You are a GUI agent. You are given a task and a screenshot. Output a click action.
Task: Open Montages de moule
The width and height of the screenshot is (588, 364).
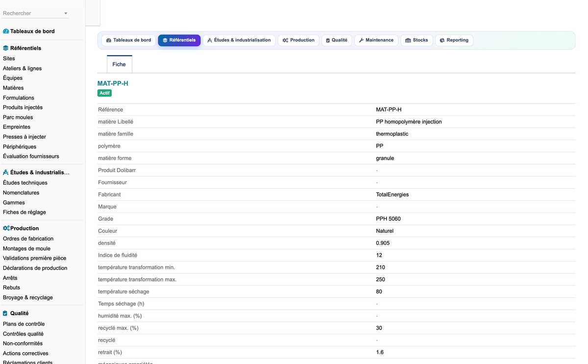click(26, 248)
